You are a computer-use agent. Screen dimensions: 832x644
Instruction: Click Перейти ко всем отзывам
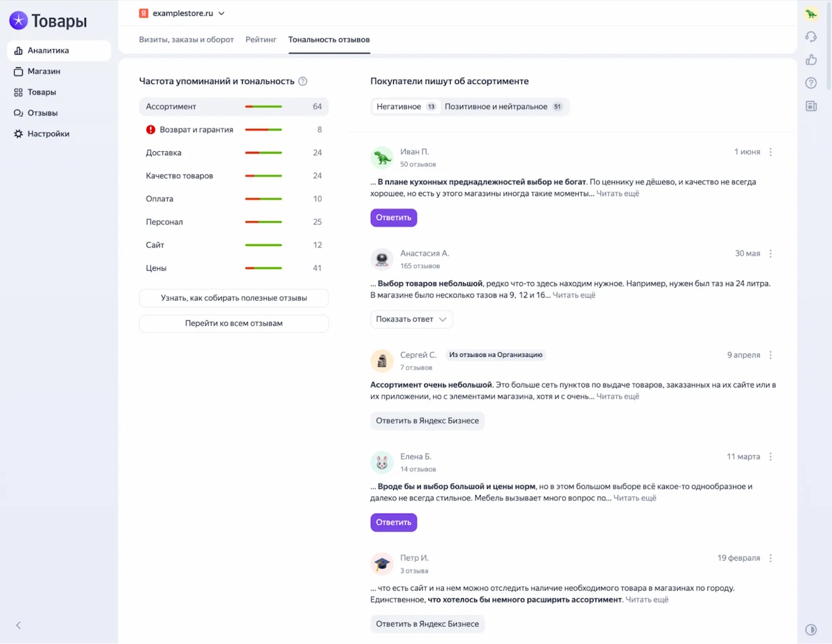[x=234, y=323]
